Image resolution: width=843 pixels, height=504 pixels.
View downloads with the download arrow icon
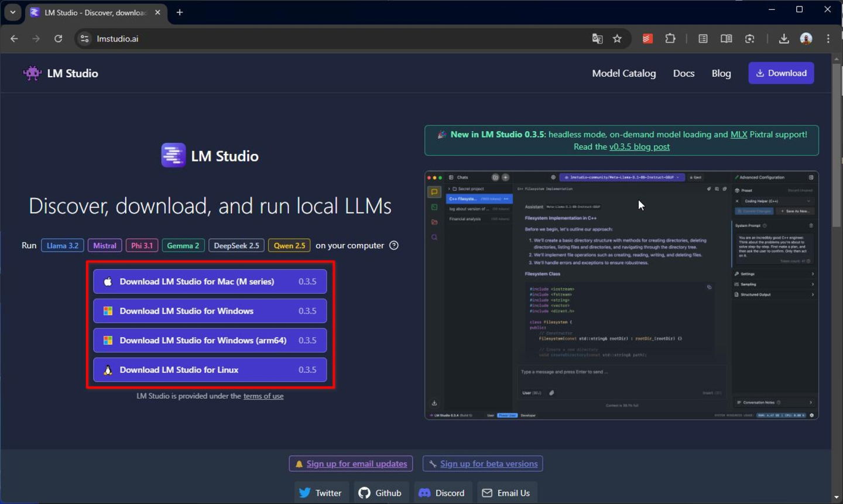pyautogui.click(x=784, y=38)
